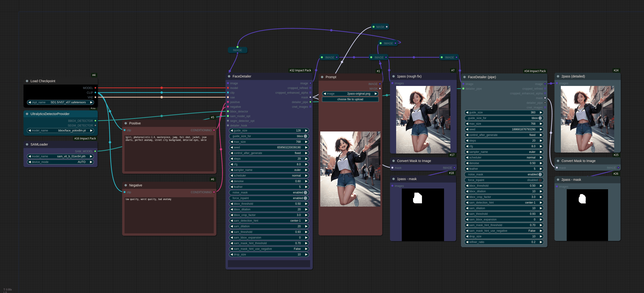Select Negative prompt node tab
The width and height of the screenshot is (644, 293).
pos(135,185)
